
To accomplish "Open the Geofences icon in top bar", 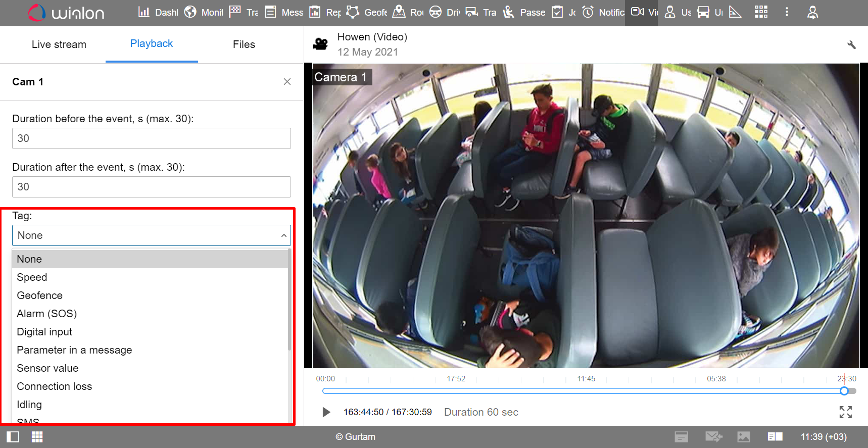I will [353, 12].
